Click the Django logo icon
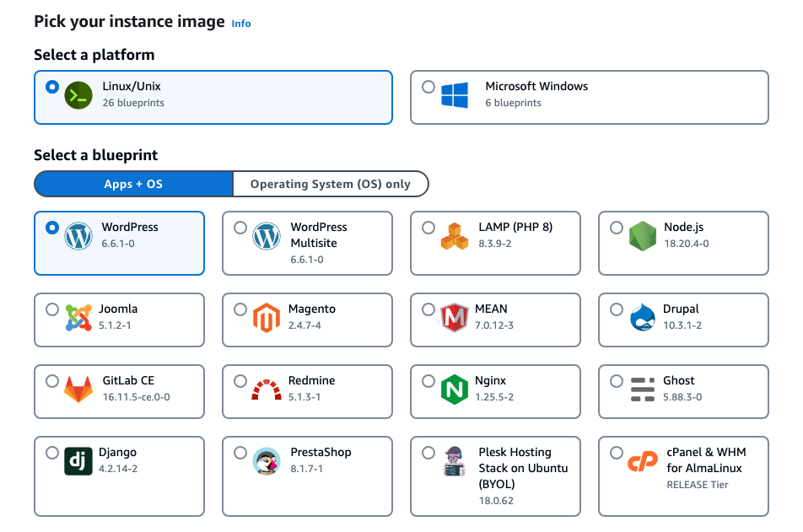 coord(78,461)
